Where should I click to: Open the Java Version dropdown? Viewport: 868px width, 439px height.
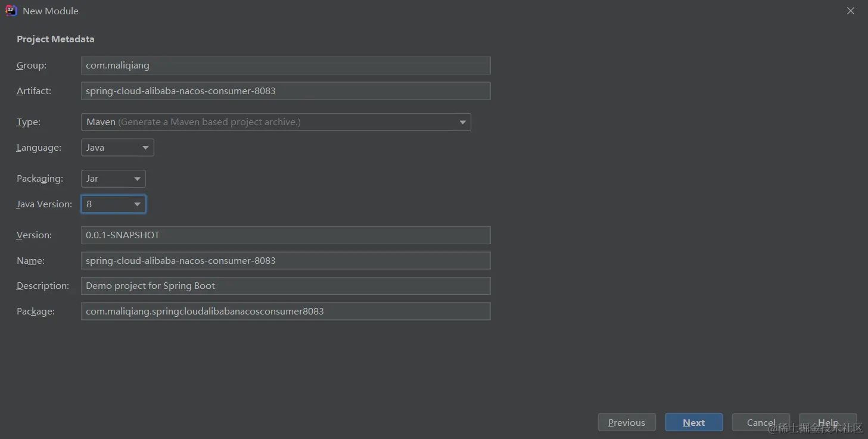(113, 204)
